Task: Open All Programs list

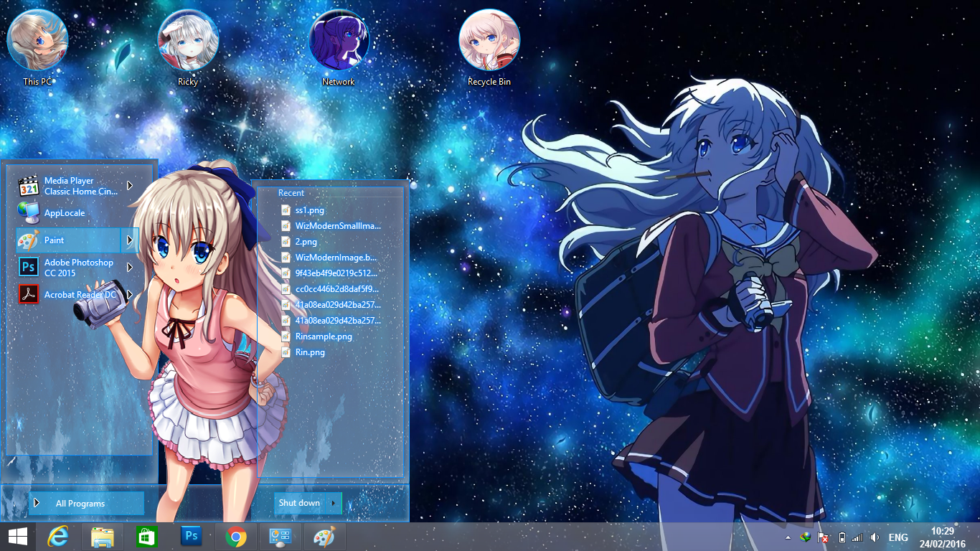Action: pyautogui.click(x=86, y=504)
